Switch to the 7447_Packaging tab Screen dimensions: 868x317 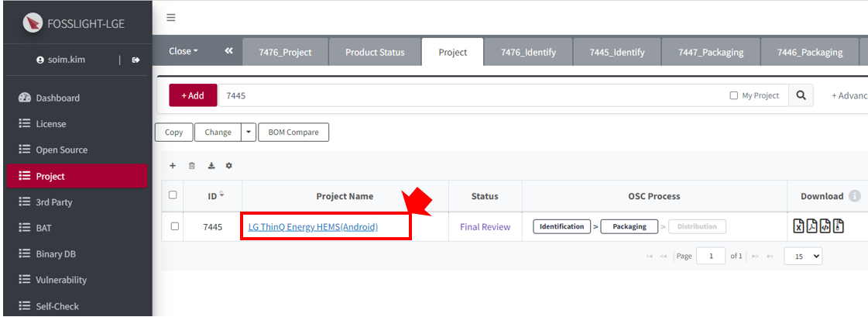(x=711, y=52)
